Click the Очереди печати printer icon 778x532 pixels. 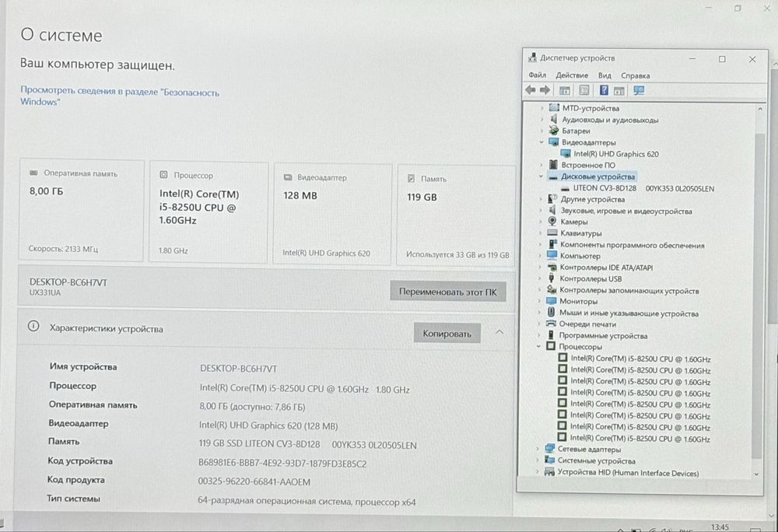[x=551, y=324]
